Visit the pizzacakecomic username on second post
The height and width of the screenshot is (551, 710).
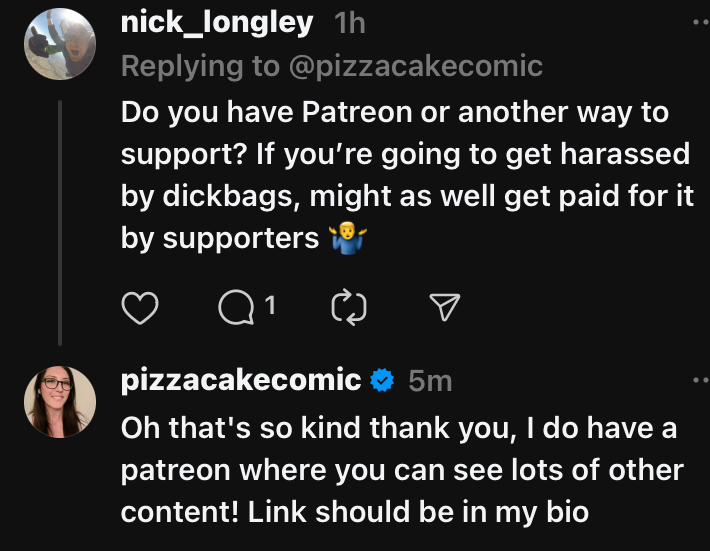[x=241, y=379]
